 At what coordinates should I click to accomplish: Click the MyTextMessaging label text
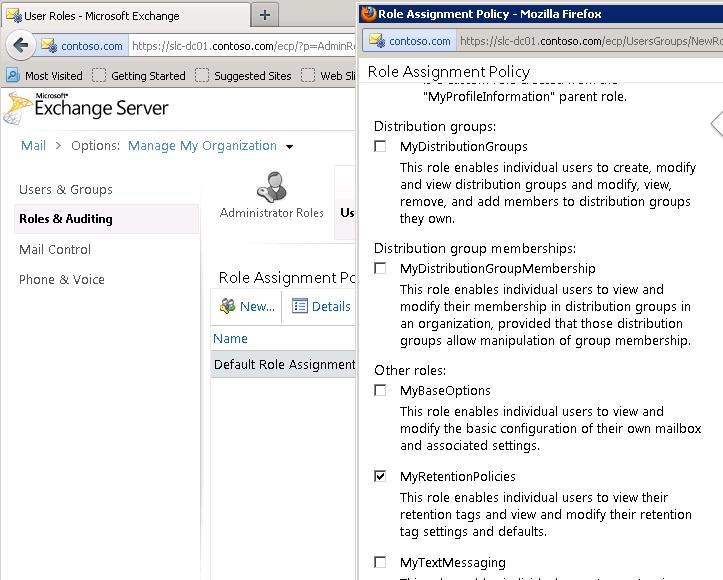click(x=452, y=562)
